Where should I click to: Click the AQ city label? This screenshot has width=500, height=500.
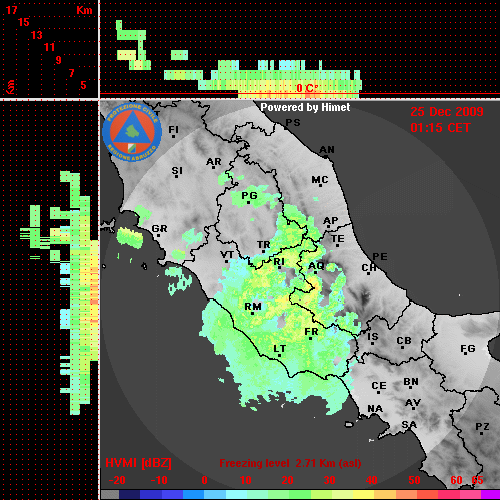pos(316,266)
